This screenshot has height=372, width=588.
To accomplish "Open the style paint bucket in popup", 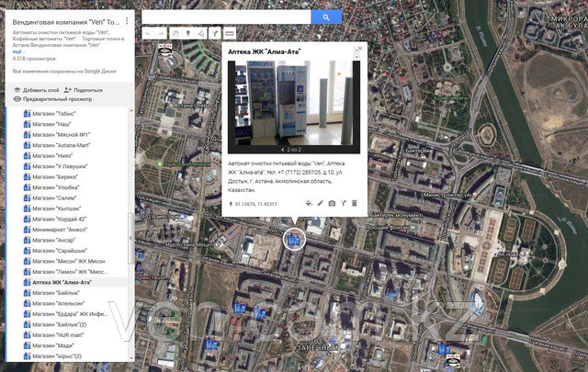I will 309,203.
